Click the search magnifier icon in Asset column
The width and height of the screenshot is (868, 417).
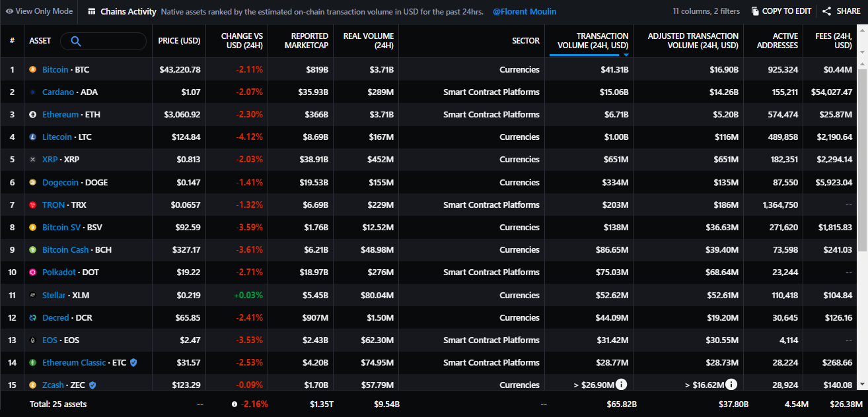coord(75,41)
